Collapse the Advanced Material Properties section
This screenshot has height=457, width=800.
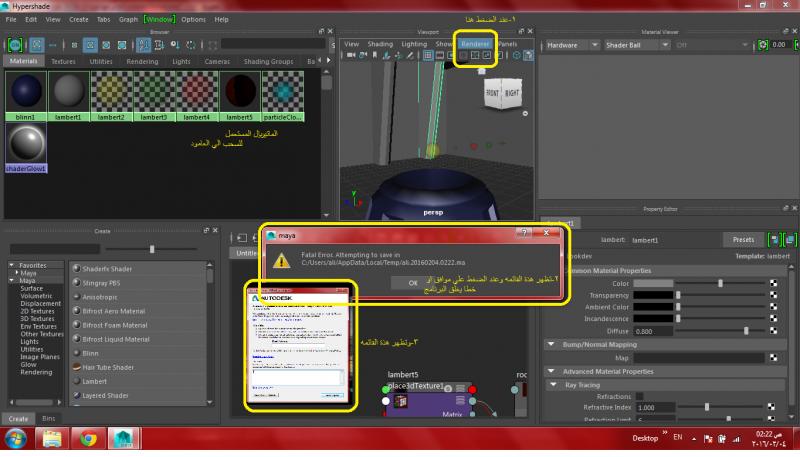click(x=551, y=371)
